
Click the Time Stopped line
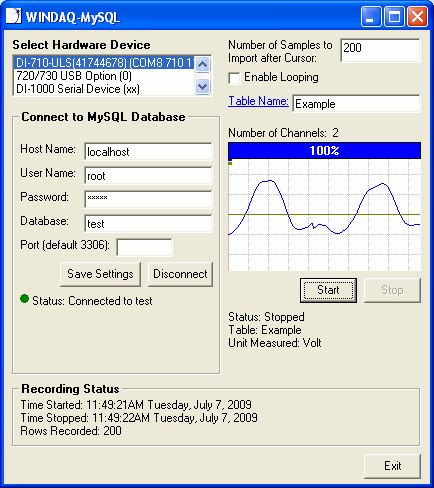coord(139,418)
